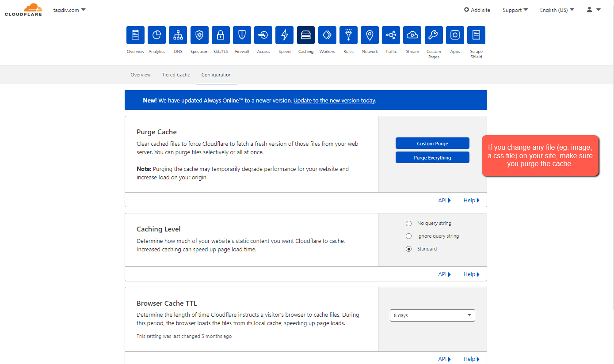Open the Firewall shield icon
The width and height of the screenshot is (614, 364).
tap(242, 35)
